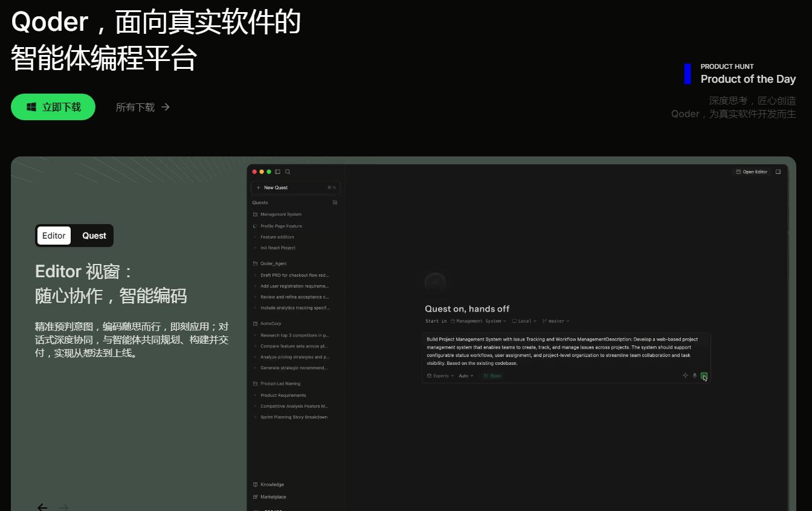812x511 pixels.
Task: Click the green 立即下载 download button
Action: tap(53, 107)
